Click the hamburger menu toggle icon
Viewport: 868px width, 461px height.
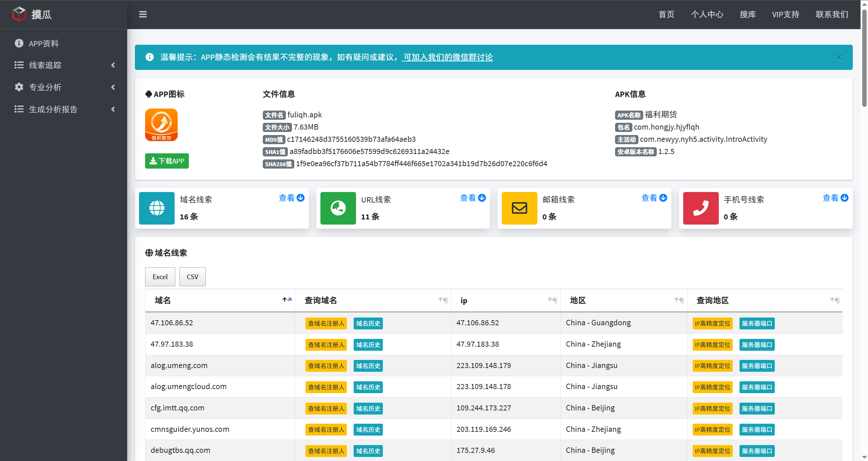tap(143, 14)
